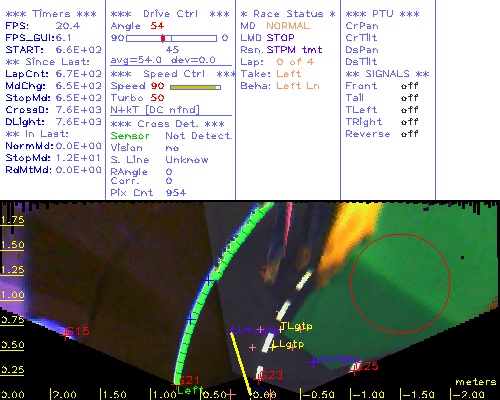Click the red handle on the Angle slider
Screen dimensions: 500x400
point(163,38)
